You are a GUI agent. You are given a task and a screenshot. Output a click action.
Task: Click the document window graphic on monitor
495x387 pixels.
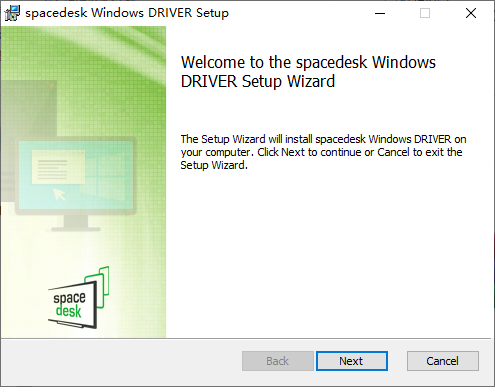pyautogui.click(x=58, y=167)
